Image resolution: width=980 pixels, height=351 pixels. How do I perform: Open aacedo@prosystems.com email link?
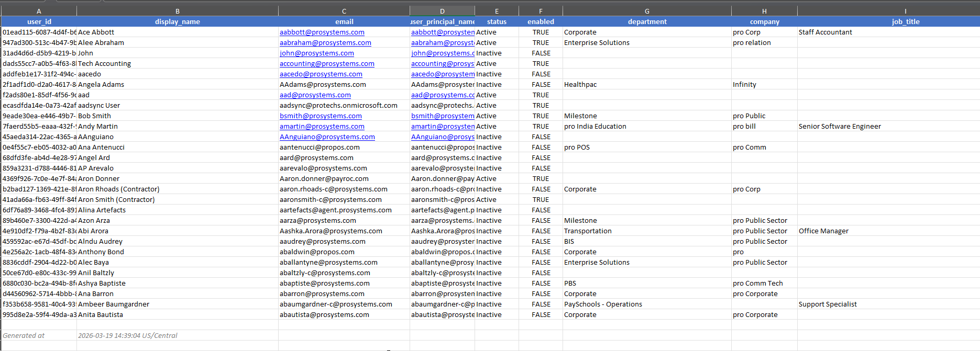click(x=321, y=74)
